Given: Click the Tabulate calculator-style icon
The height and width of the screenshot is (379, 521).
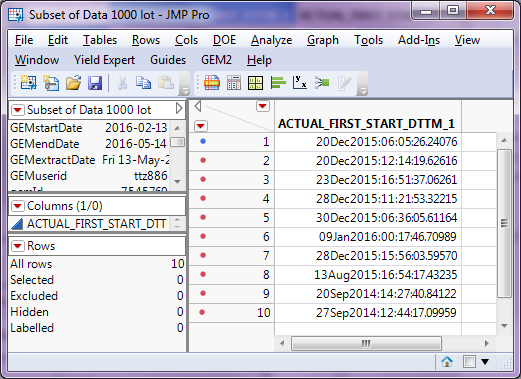Looking at the screenshot, I should point(234,83).
